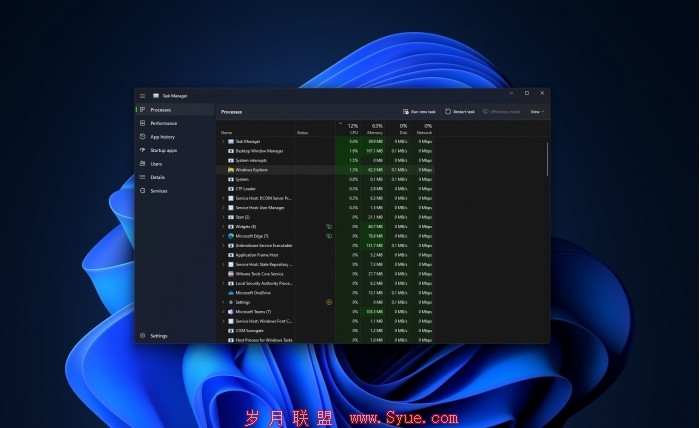Select Processes in the sidebar
This screenshot has width=700, height=428.
[175, 110]
